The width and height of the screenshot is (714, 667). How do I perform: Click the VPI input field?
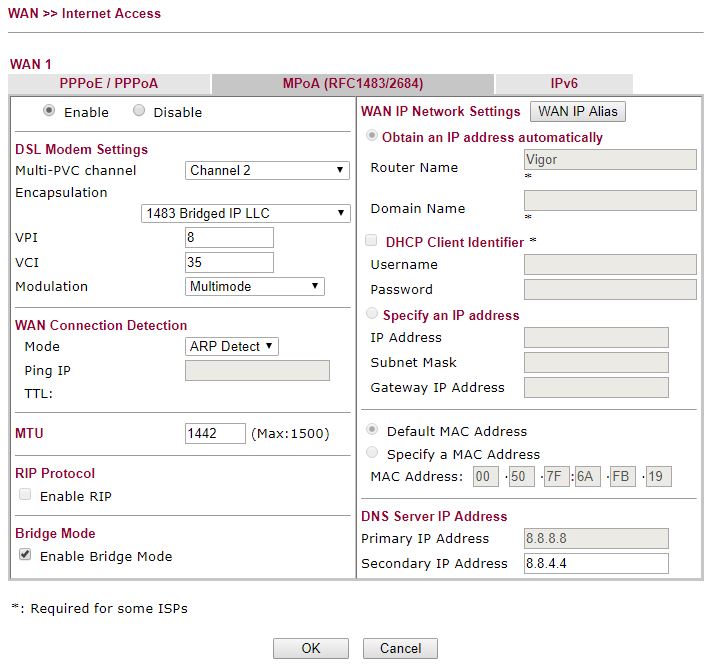coord(229,238)
